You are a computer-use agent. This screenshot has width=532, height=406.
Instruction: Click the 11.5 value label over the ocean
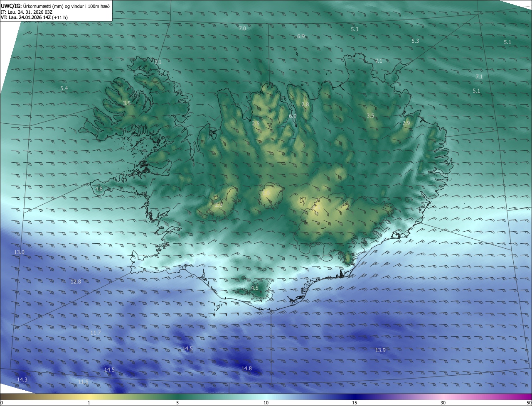[x=83, y=382]
